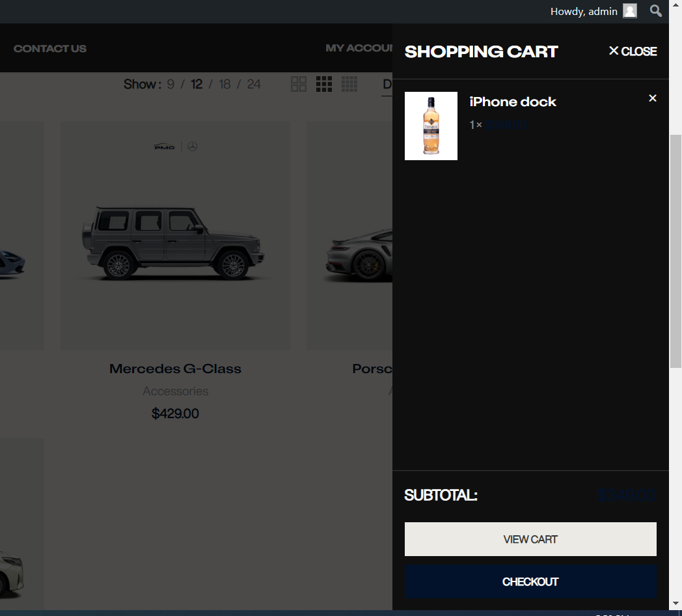
Task: Show 12 products per page
Action: 197,84
